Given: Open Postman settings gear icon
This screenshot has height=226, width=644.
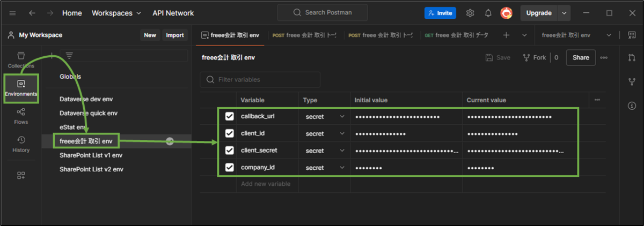Looking at the screenshot, I should coord(470,13).
